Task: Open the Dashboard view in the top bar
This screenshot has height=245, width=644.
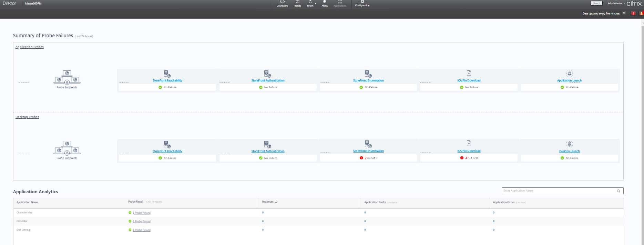Action: [282, 4]
